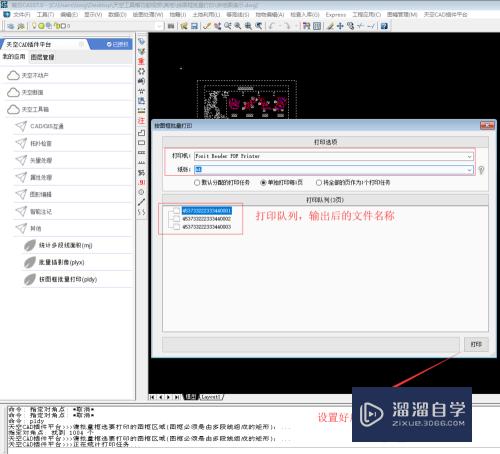Click first-layout navigation arrow below canvas

coord(152,397)
